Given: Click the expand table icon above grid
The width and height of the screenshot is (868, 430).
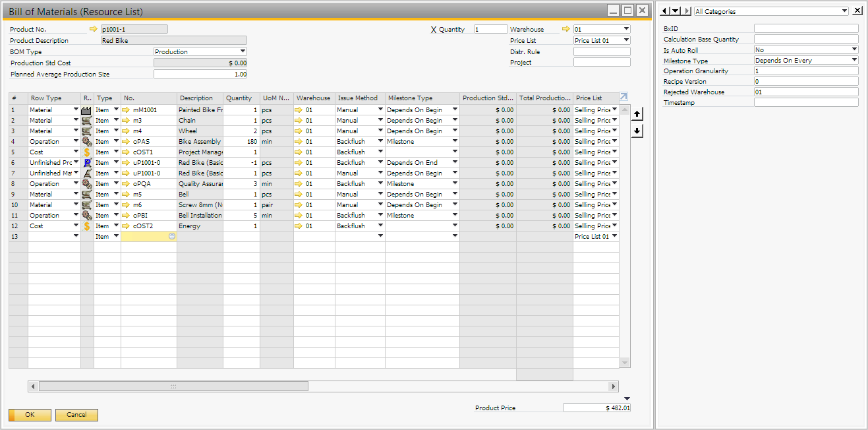Looking at the screenshot, I should pos(624,96).
